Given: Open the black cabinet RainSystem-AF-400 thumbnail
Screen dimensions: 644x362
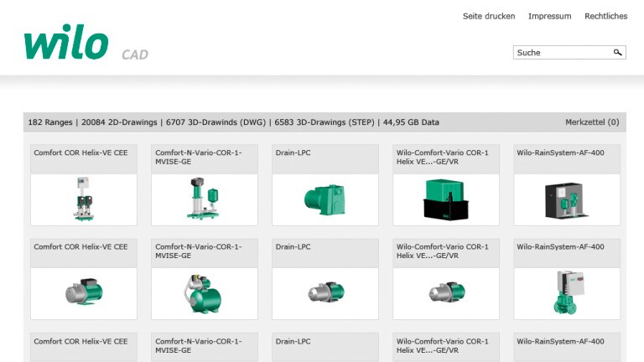Looking at the screenshot, I should point(567,199).
